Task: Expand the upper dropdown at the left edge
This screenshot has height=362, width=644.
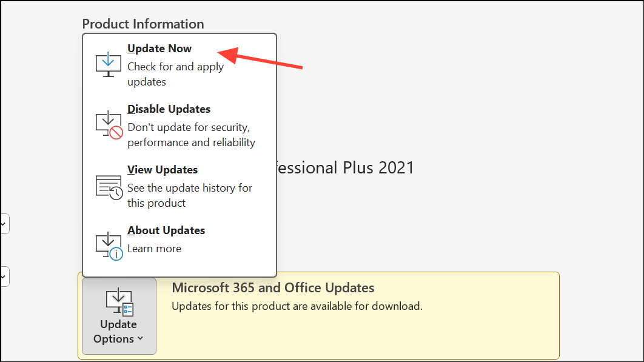Action: point(3,223)
